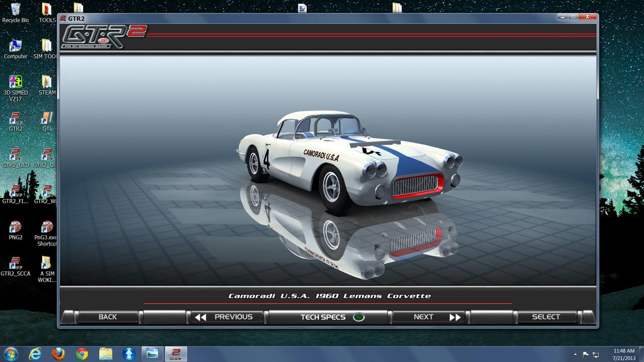Screen dimensions: 644x362
Task: Launch PNG2 desktop shortcut
Action: 16,230
